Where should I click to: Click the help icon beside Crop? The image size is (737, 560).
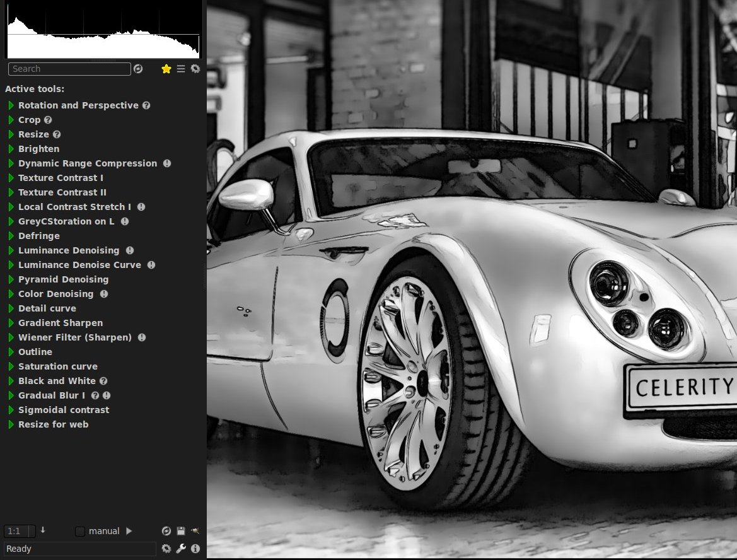pos(48,120)
